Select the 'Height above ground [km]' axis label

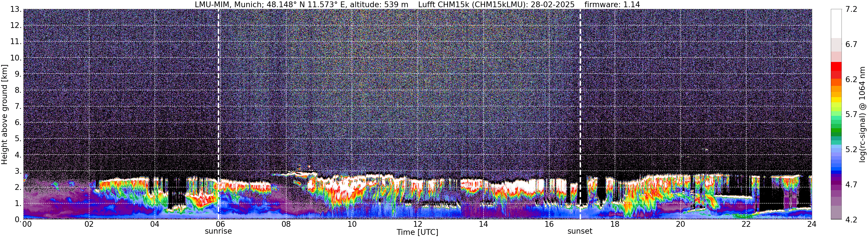coord(4,114)
